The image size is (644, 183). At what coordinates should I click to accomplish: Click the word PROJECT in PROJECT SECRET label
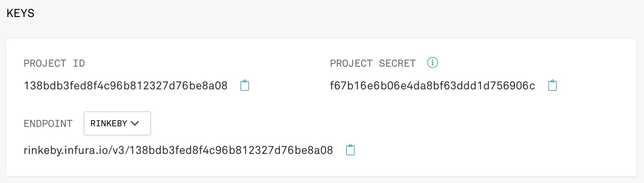tap(351, 63)
